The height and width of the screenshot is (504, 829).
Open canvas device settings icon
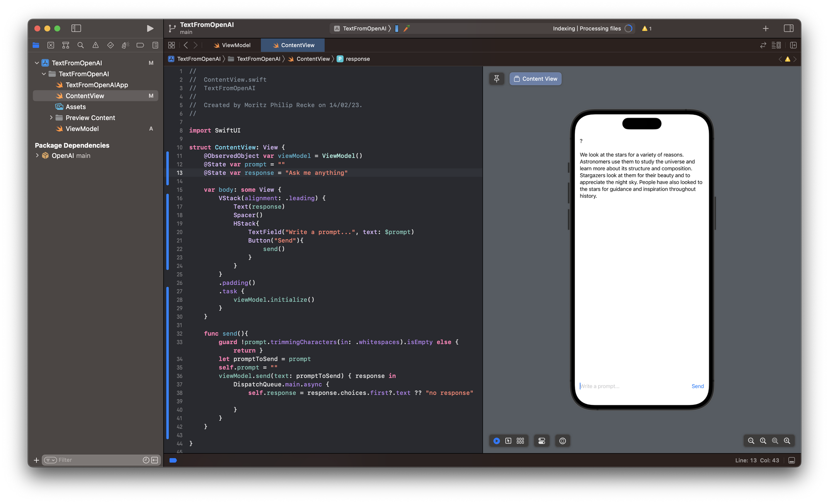point(542,441)
